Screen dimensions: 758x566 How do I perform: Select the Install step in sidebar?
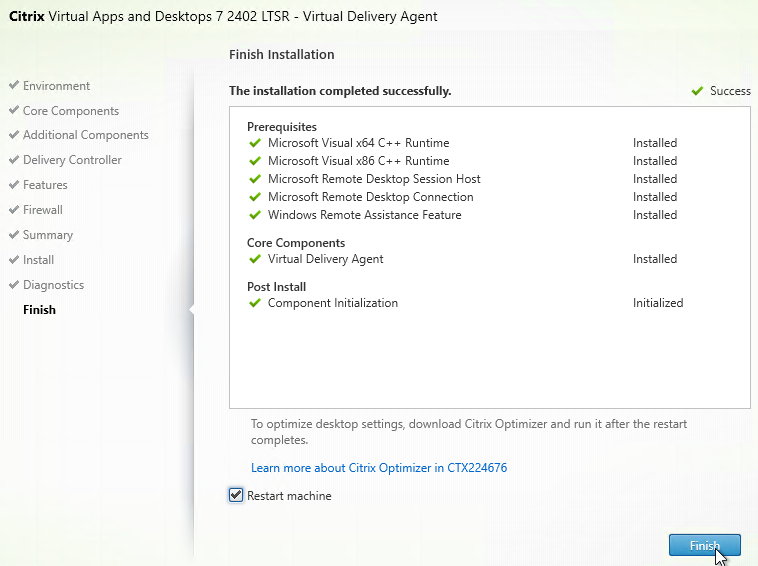point(38,260)
